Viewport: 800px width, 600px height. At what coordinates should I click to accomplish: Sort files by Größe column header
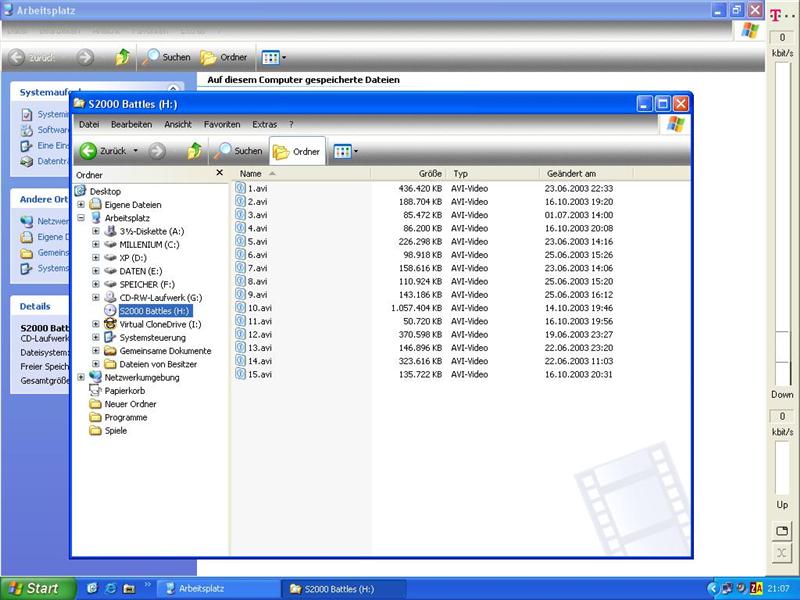pos(408,173)
